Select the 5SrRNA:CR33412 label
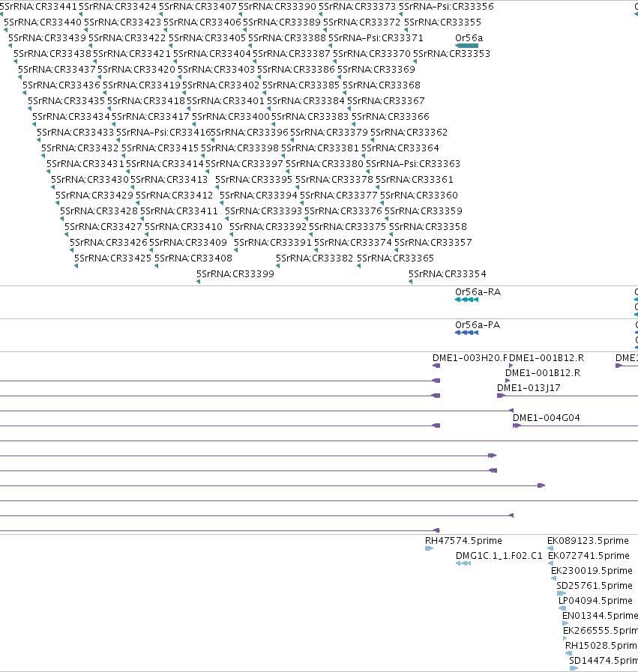Screen dimensions: 638x672 pos(175,196)
